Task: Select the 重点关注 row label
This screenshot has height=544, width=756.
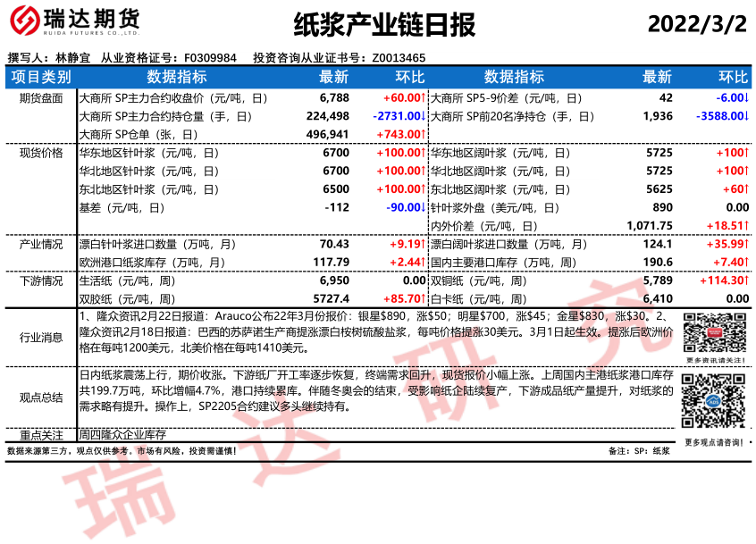Action: click(x=40, y=435)
